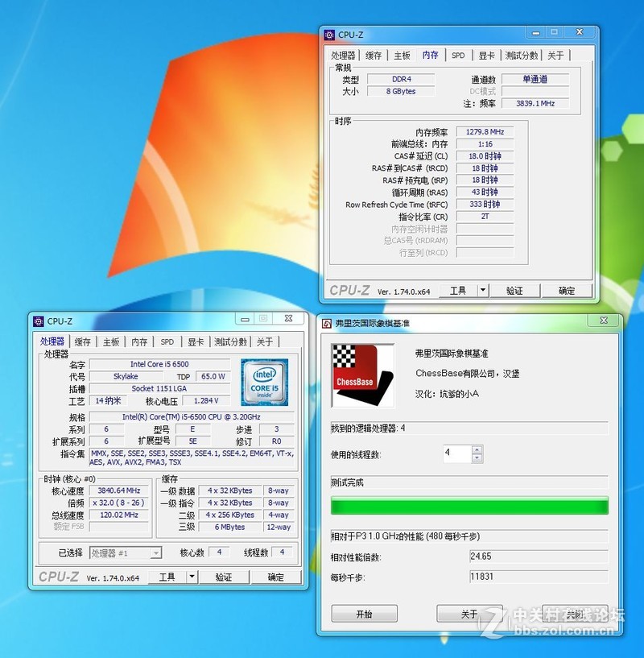Increase thread count with stepper up arrow
The height and width of the screenshot is (658, 644).
[477, 449]
